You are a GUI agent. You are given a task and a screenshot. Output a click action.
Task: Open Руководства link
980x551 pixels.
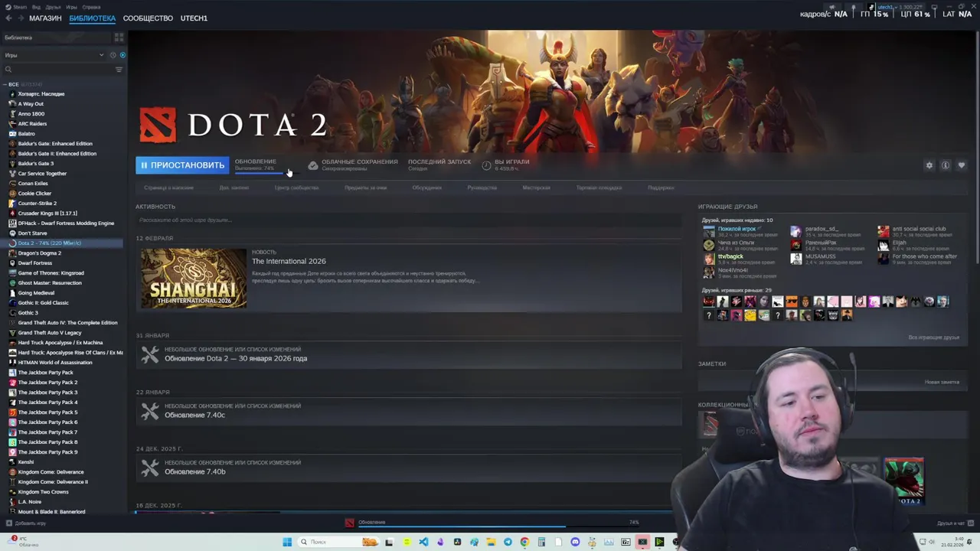[482, 187]
